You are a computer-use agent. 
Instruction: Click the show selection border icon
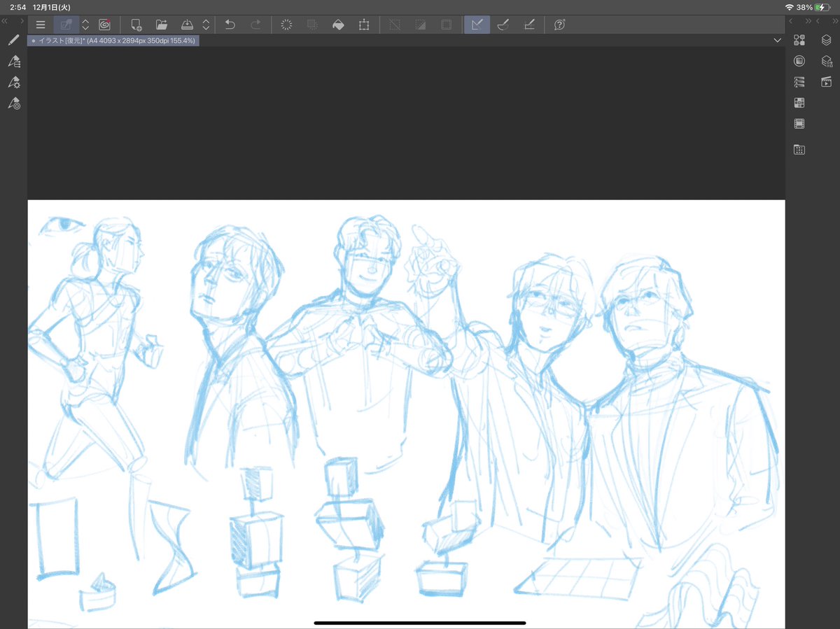point(446,24)
